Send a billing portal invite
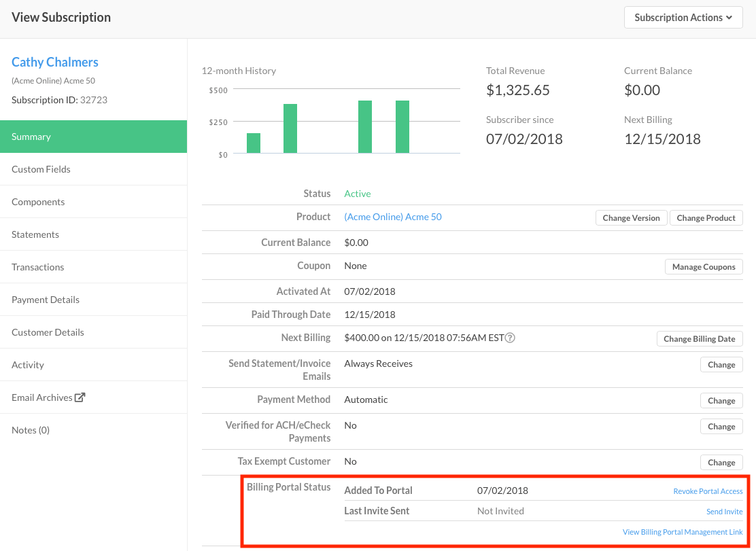Screen dimensions: 756x551 tap(724, 511)
